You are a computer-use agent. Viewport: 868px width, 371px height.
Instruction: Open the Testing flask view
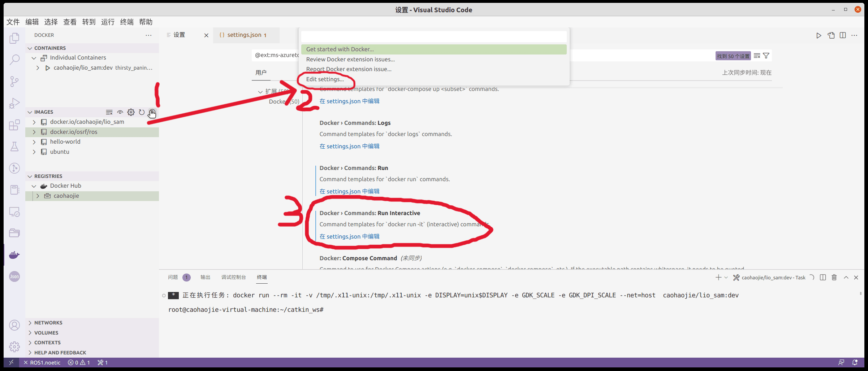pyautogui.click(x=14, y=147)
